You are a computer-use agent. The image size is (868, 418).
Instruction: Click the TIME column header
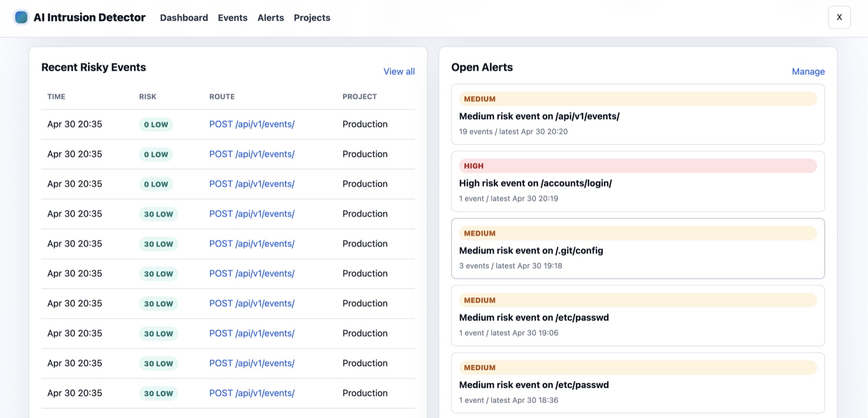(56, 97)
